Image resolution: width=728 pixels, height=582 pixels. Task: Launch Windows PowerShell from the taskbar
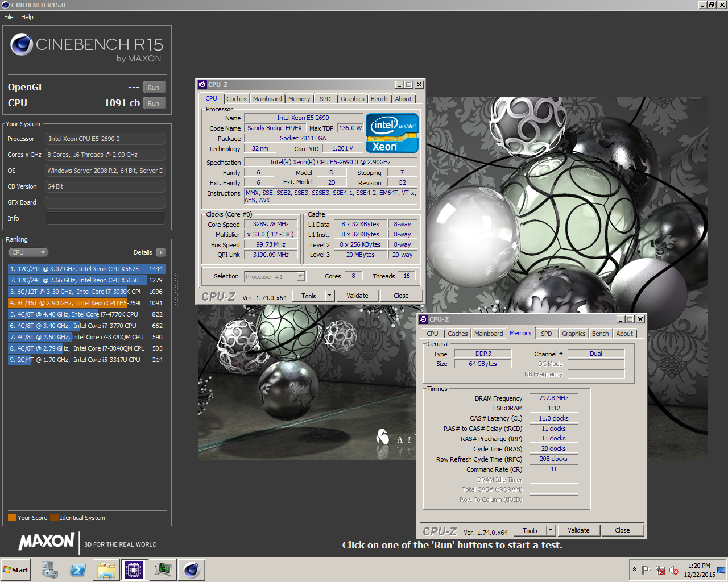78,570
